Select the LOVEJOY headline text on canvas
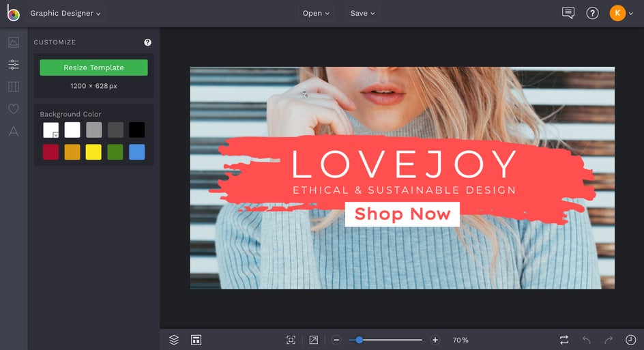The image size is (644, 350). pos(404,164)
